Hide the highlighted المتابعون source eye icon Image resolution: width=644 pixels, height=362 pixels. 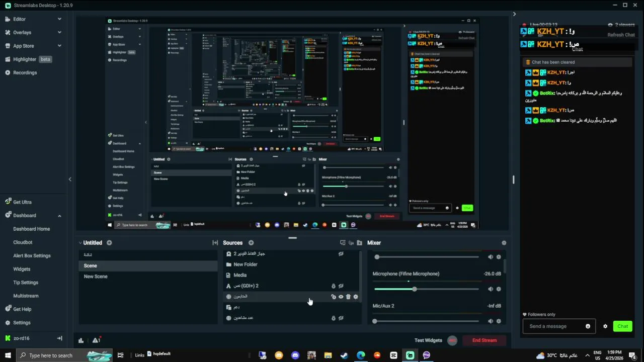coord(341,297)
